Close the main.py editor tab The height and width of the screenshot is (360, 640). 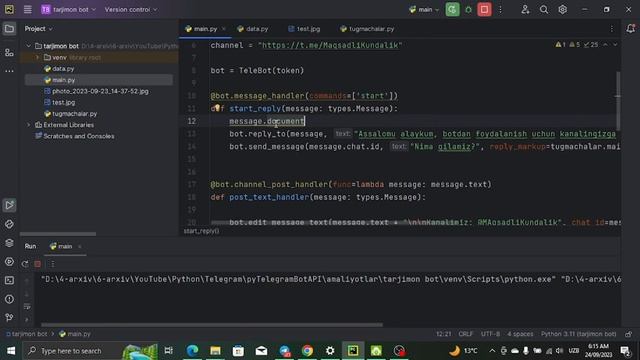224,29
